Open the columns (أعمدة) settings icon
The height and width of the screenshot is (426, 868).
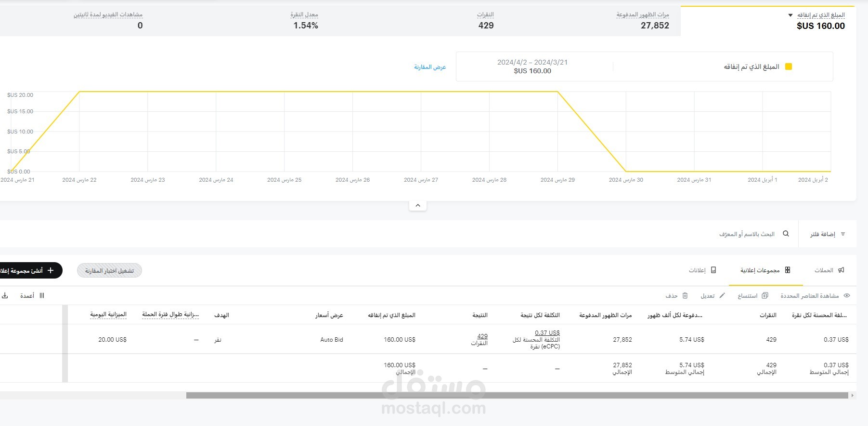click(x=42, y=296)
